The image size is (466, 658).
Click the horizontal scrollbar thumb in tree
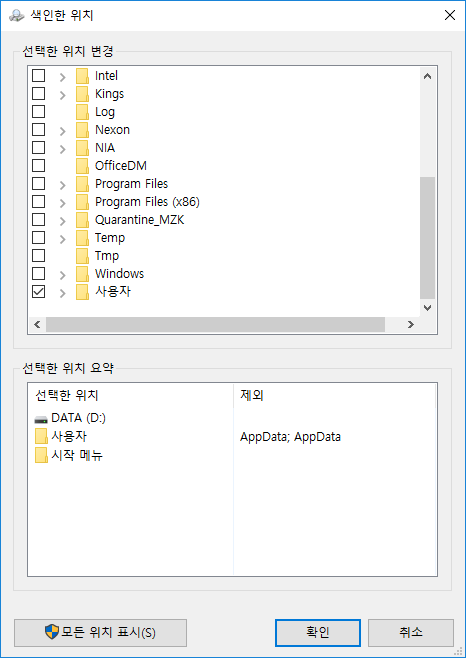coord(215,324)
